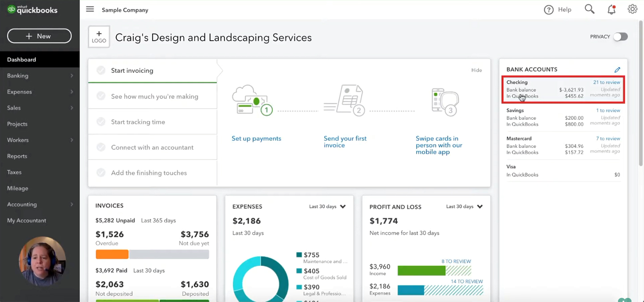Edit bank accounts with pencil icon
644x302 pixels.
(617, 70)
